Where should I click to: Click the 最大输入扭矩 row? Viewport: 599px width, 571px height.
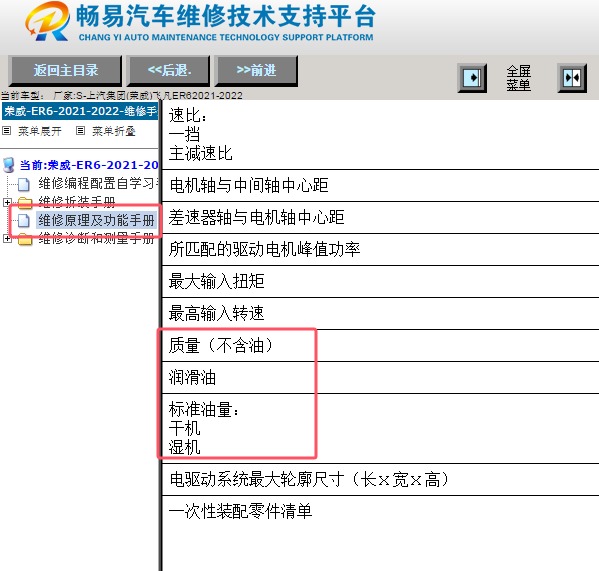(x=380, y=282)
